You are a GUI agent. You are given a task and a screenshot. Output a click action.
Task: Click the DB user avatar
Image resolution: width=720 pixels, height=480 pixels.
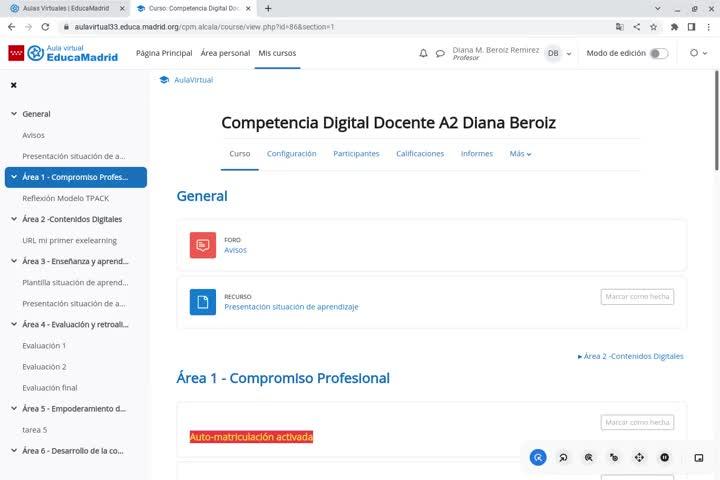pos(553,53)
